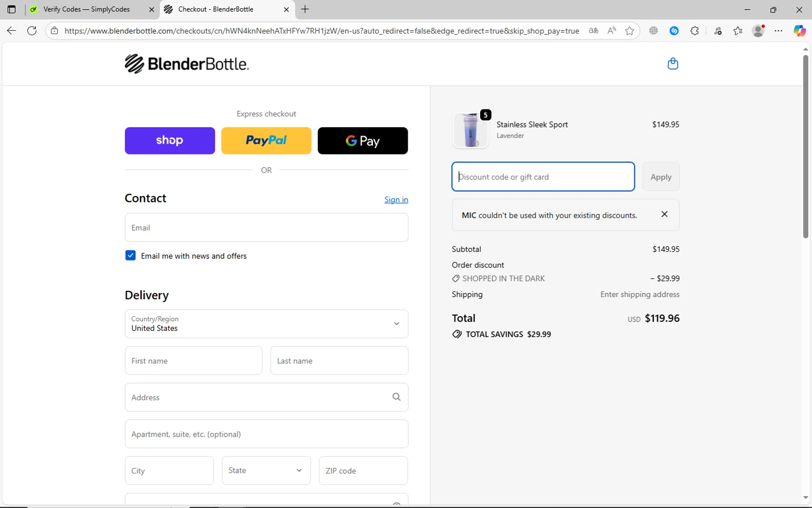Go back with the browser back arrow

point(11,31)
